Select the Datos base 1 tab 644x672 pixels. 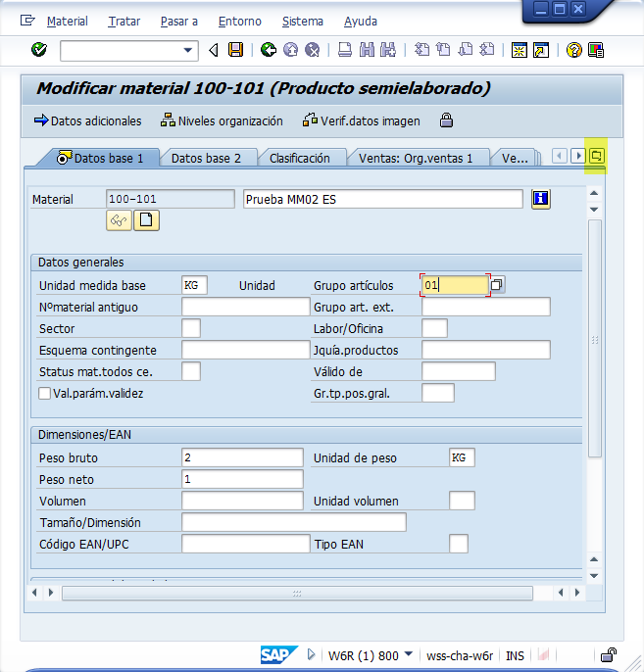tap(100, 158)
